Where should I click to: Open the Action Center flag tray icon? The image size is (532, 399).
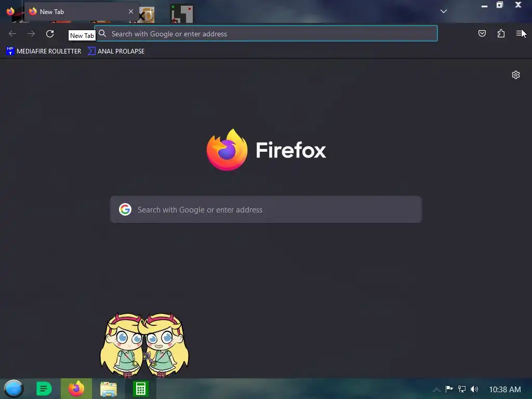(449, 389)
